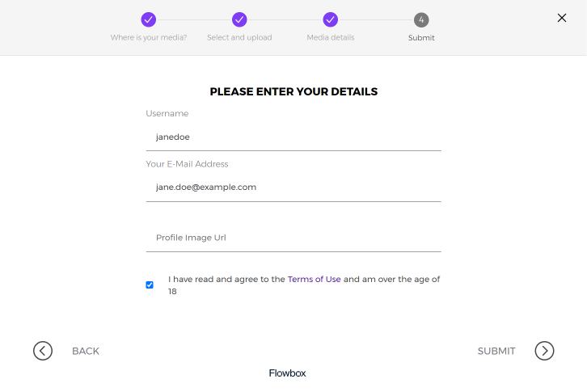587x392 pixels.
Task: Click the step 4 number circle
Action: (421, 20)
